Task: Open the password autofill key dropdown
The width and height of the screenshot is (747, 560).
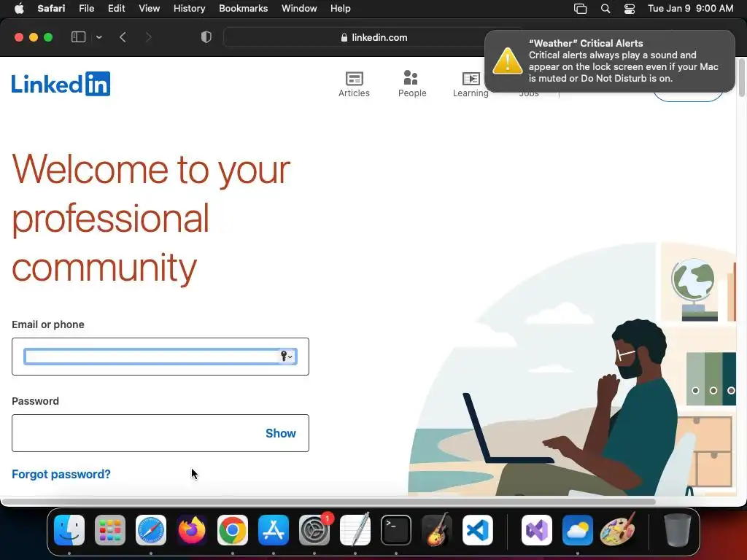Action: tap(287, 356)
